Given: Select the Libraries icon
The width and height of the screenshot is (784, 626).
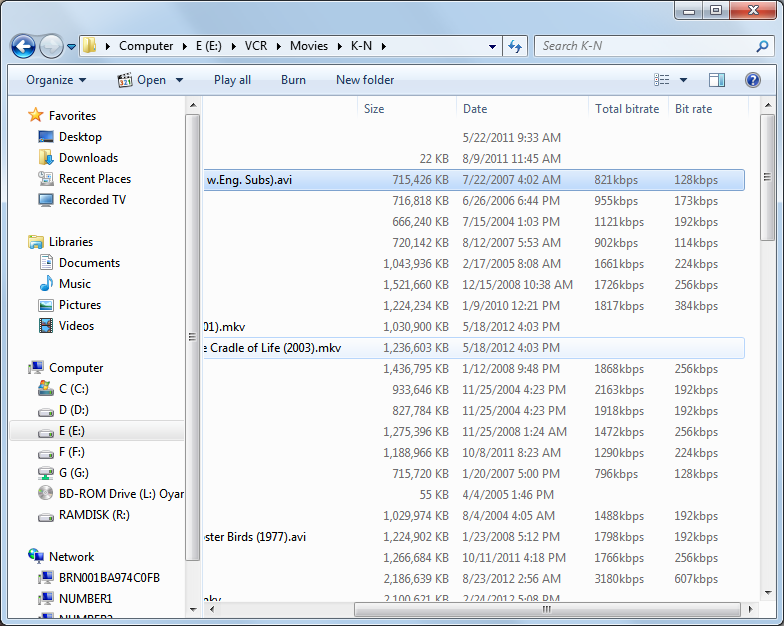Looking at the screenshot, I should [x=36, y=242].
